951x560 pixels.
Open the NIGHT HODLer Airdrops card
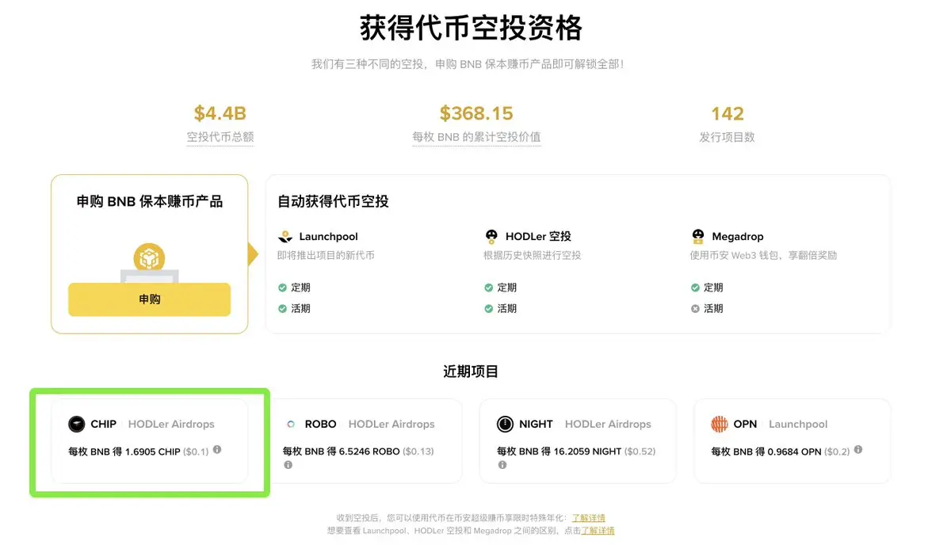point(578,441)
